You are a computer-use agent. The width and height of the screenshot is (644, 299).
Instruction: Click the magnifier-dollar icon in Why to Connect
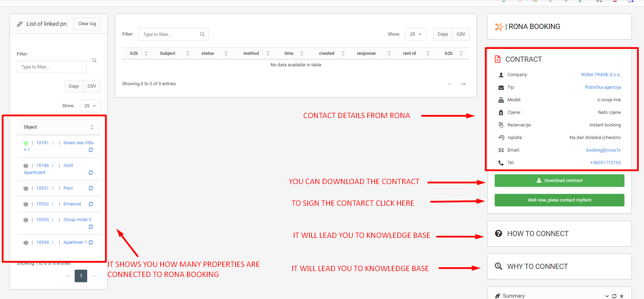coord(499,266)
